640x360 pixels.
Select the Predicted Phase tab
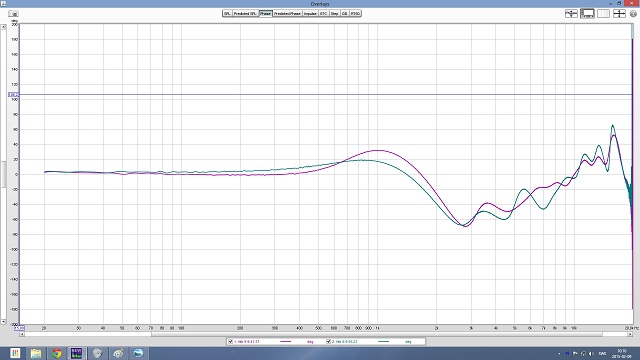point(287,13)
